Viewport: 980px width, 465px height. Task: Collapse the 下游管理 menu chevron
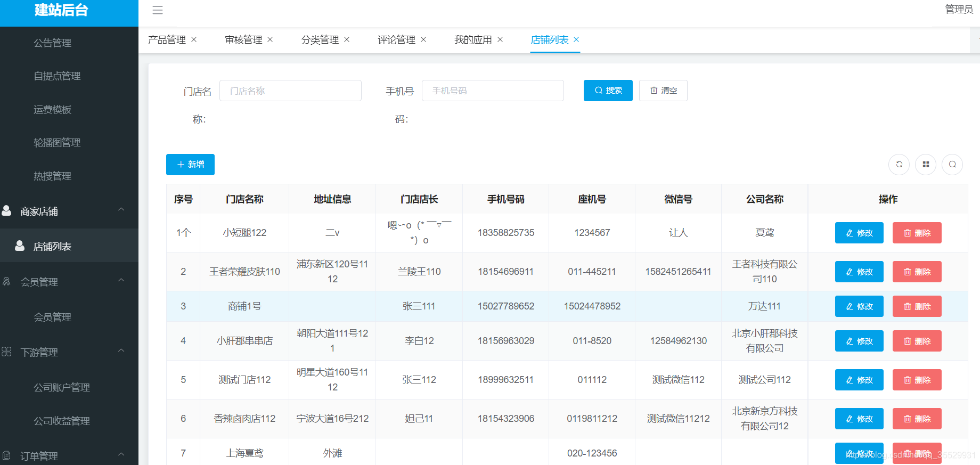(121, 350)
